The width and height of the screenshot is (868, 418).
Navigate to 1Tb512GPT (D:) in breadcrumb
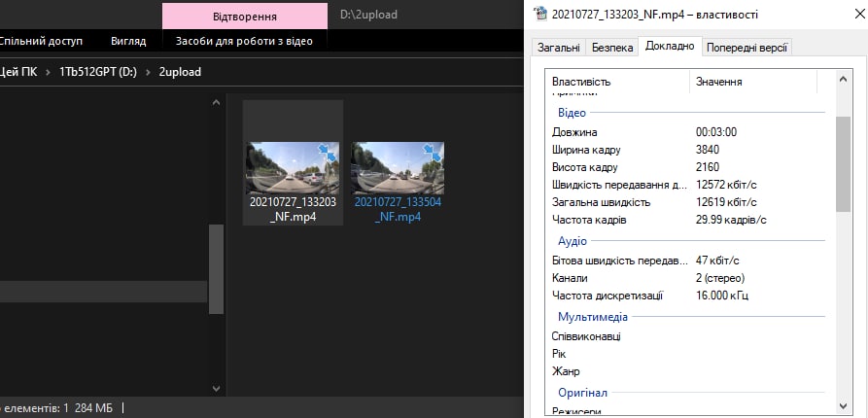98,72
